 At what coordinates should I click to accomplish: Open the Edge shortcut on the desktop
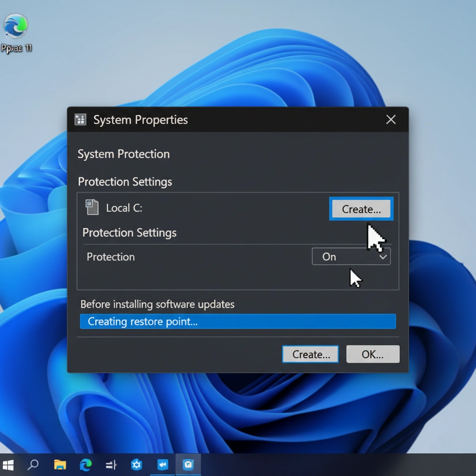point(15,26)
